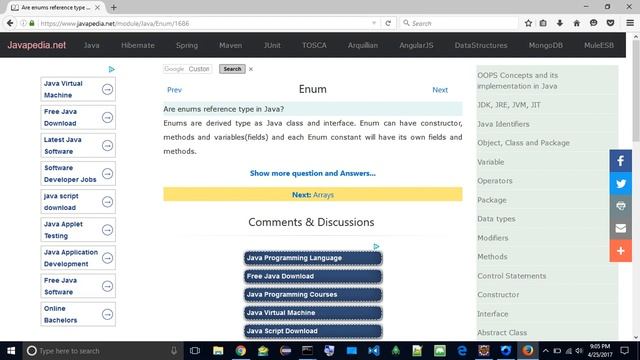This screenshot has width=640, height=360.
Task: Open the Java menu in the navbar
Action: (x=91, y=45)
